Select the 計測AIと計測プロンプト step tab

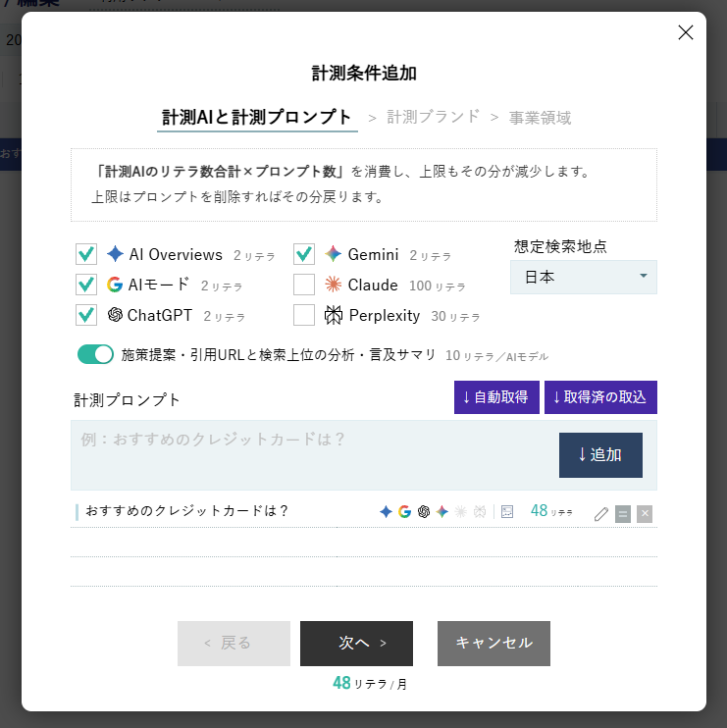(257, 118)
